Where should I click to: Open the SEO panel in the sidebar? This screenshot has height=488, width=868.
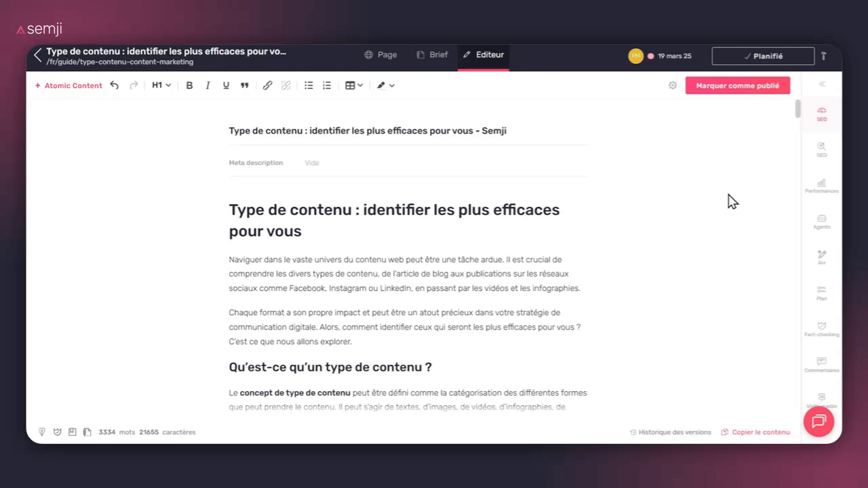821,113
